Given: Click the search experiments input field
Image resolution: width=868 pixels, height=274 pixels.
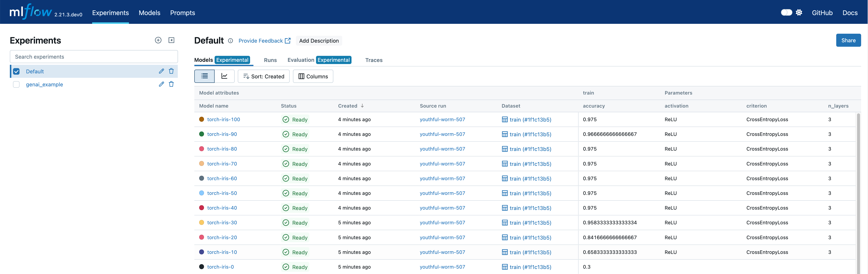Looking at the screenshot, I should click(x=94, y=56).
